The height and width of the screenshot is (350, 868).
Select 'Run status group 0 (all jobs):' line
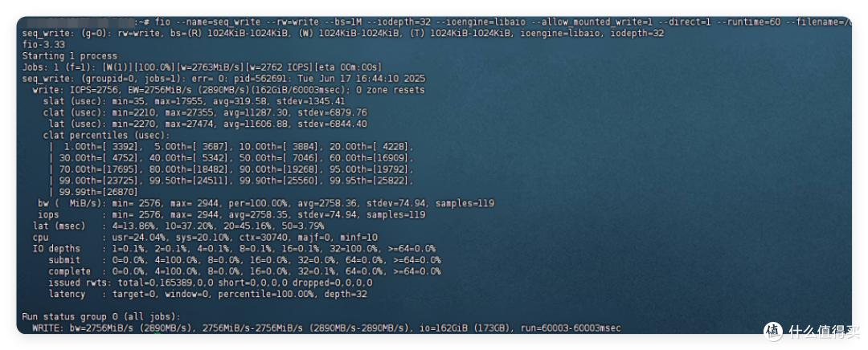click(x=101, y=317)
